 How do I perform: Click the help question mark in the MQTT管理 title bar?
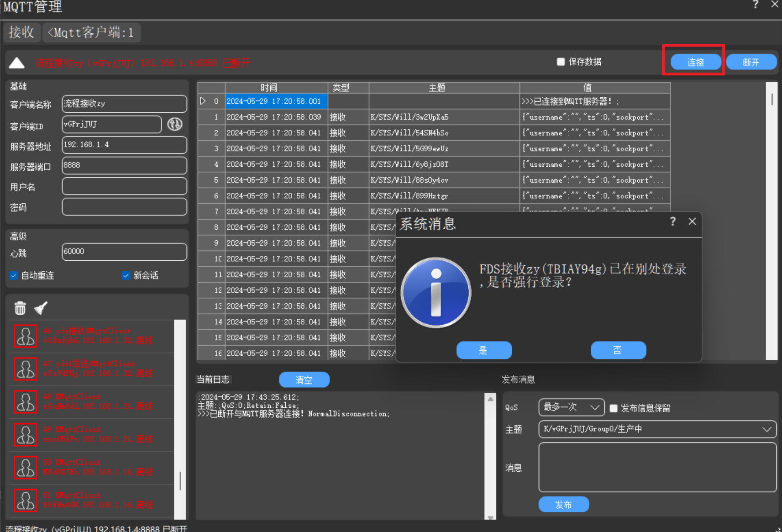coord(756,5)
